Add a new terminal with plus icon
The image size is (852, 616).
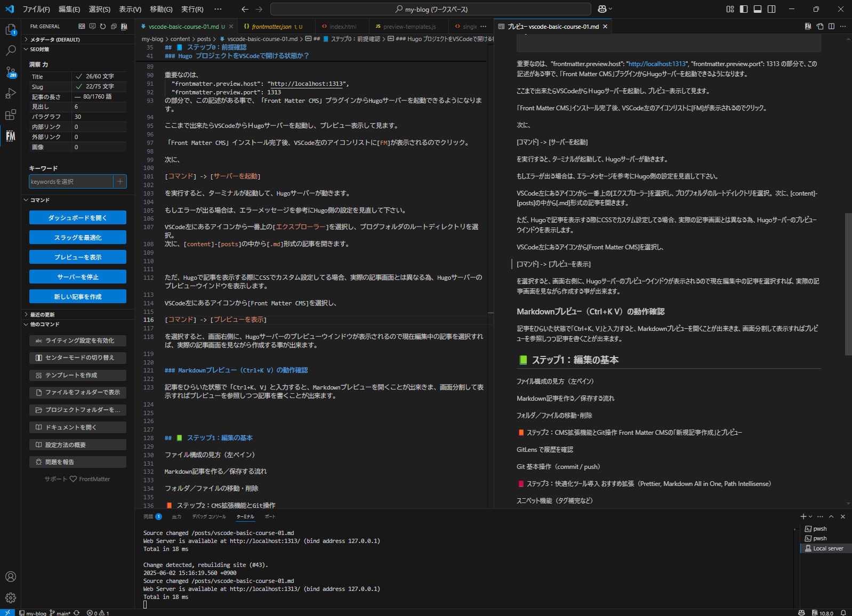point(803,516)
